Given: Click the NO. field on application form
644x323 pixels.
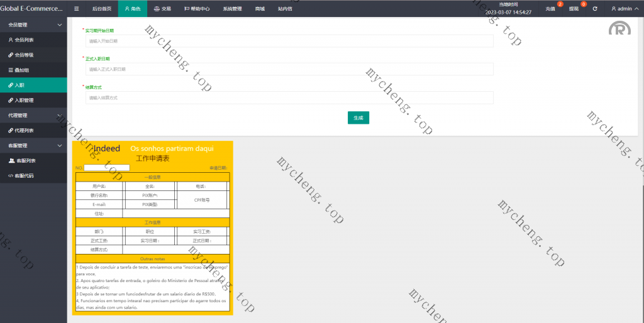Looking at the screenshot, I should point(107,168).
